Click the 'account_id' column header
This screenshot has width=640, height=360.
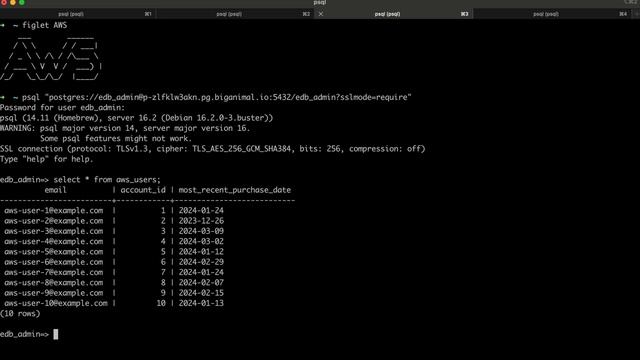(143, 190)
